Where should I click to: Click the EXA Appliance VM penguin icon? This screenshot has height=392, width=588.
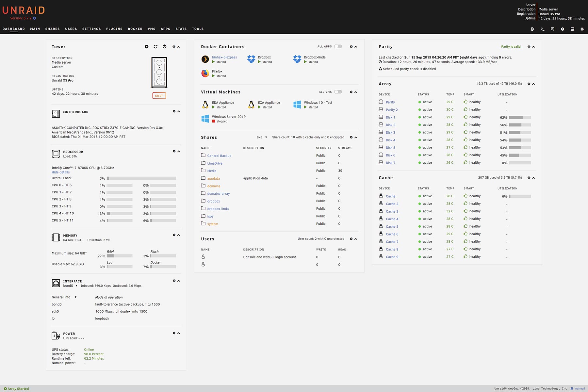click(x=251, y=105)
